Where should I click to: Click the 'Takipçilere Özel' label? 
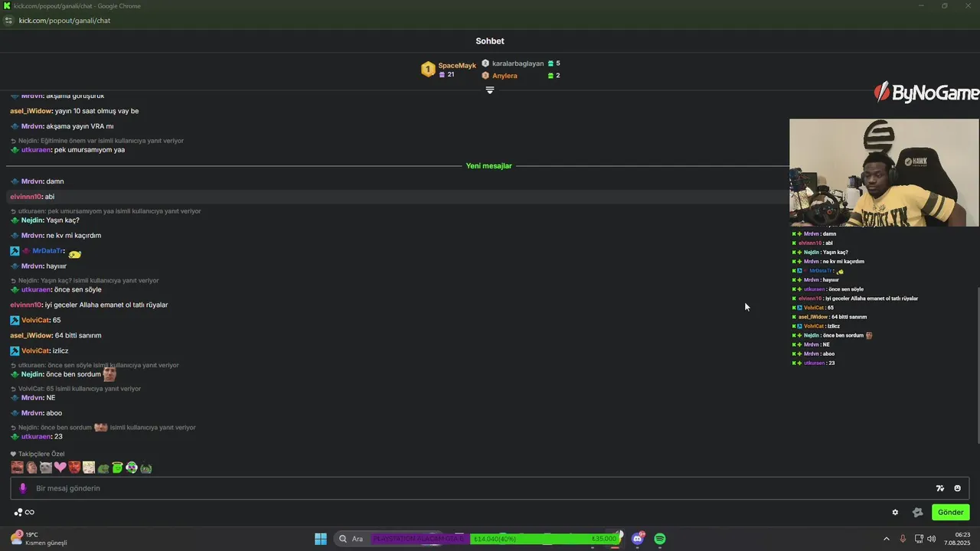(x=41, y=454)
